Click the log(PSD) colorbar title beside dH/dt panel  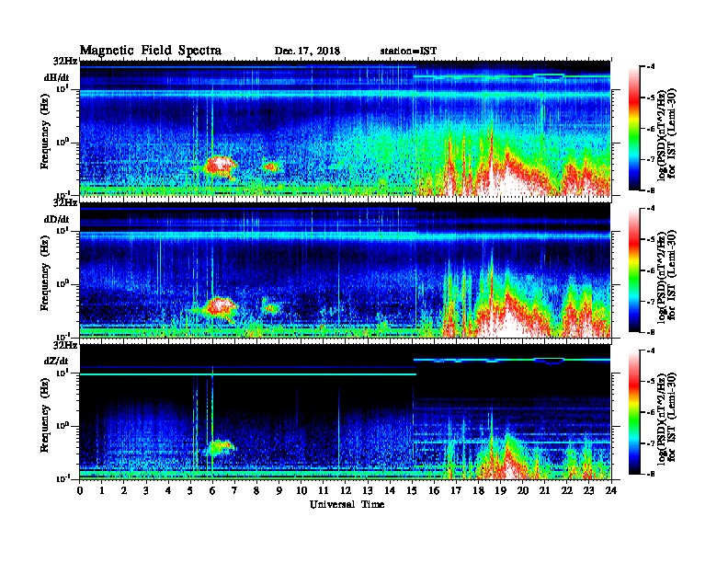click(x=666, y=134)
